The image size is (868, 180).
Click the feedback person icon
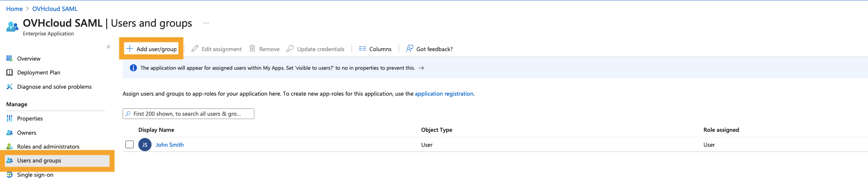tap(409, 49)
